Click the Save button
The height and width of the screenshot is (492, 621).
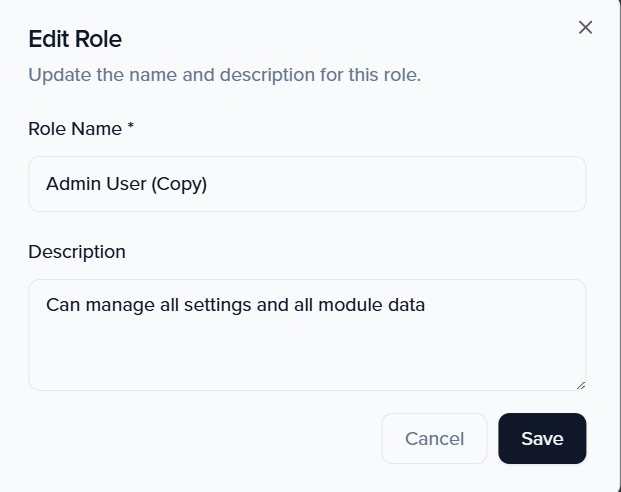click(542, 439)
